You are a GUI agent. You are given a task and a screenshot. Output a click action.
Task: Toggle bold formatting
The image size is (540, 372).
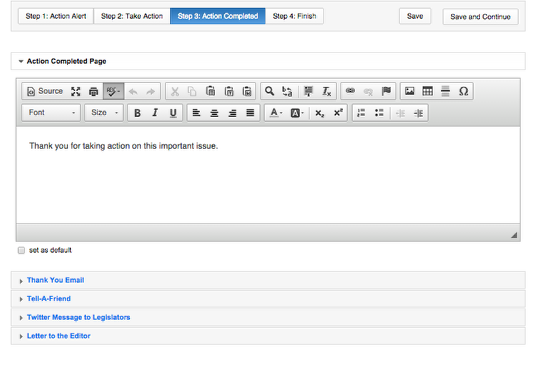click(137, 113)
